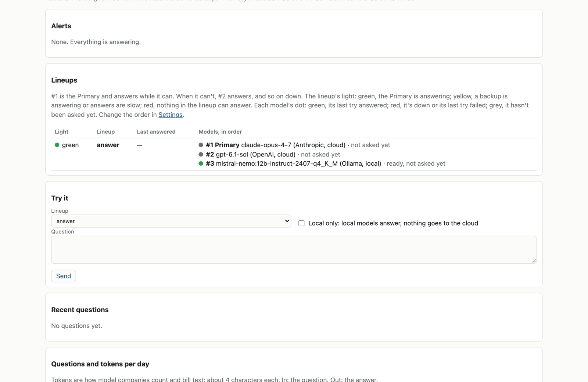Click the 'Local only' checkbox label text
The width and height of the screenshot is (588, 382).
click(x=393, y=223)
